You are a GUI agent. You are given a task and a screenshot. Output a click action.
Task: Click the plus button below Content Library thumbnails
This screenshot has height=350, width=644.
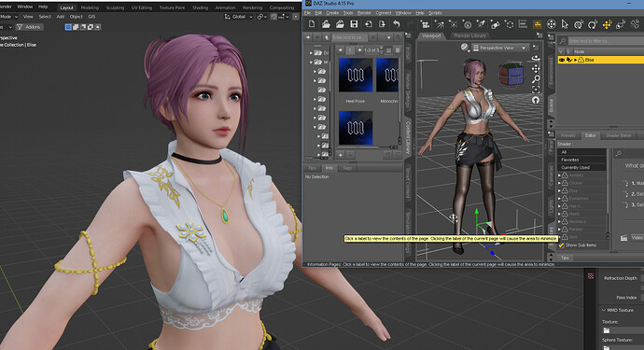click(x=341, y=155)
